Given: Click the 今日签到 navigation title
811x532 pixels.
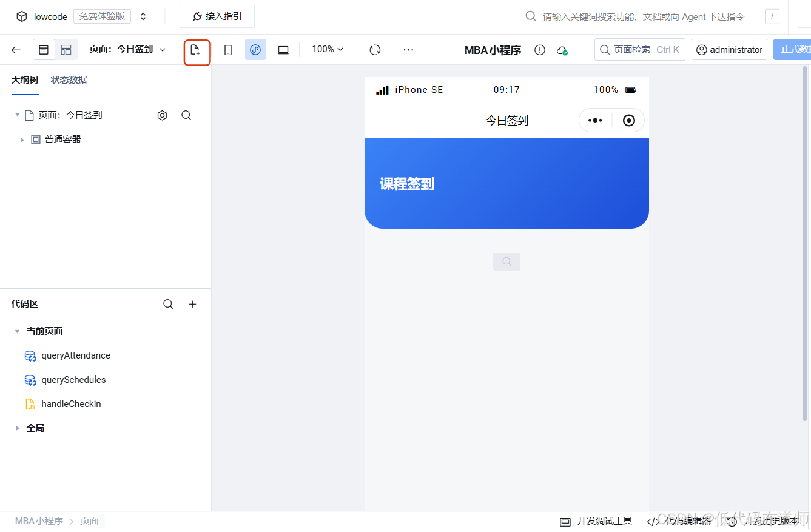Looking at the screenshot, I should [x=507, y=121].
